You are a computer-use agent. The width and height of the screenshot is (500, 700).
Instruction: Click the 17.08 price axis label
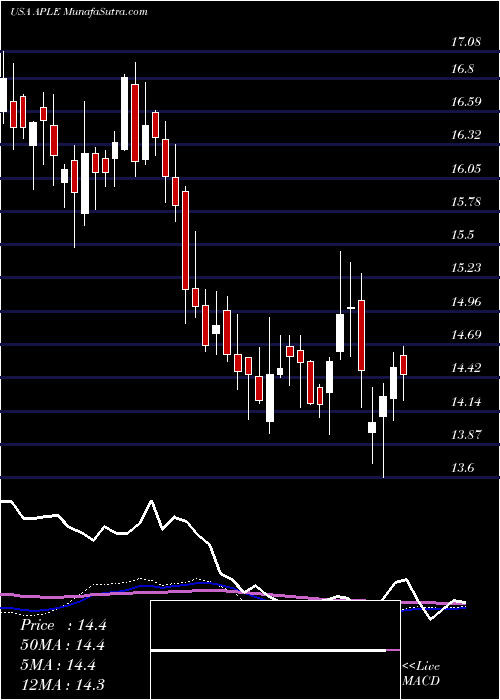466,42
